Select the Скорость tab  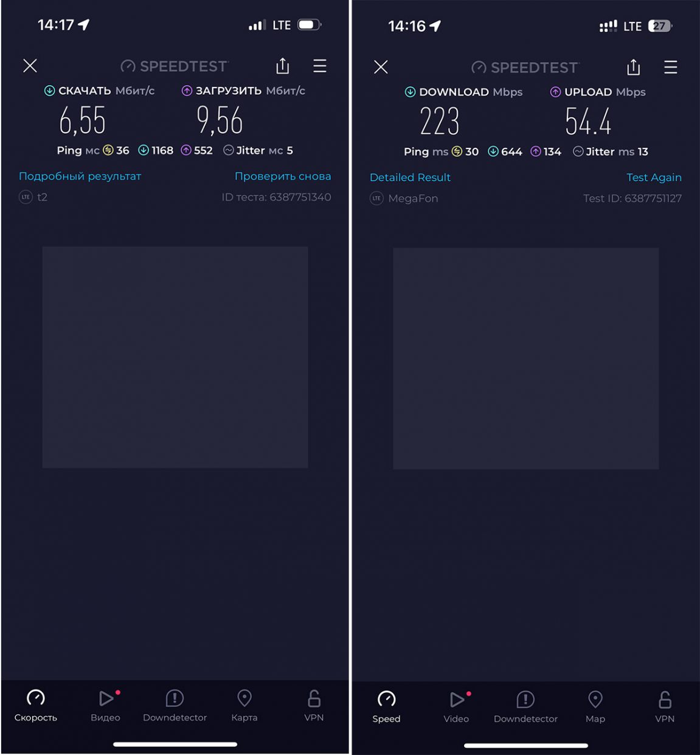click(x=36, y=706)
